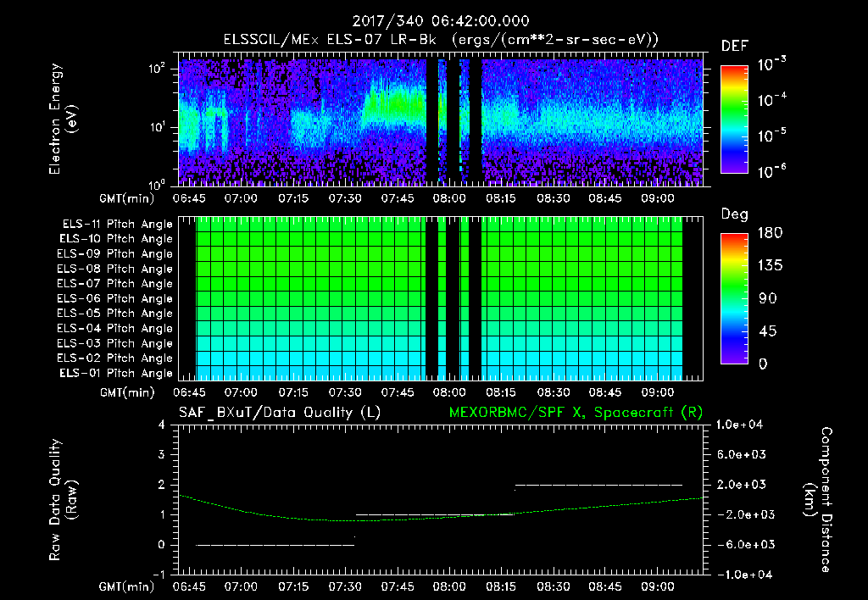
Task: Click the 09:00 time label under bottom panel
Action: 658,586
